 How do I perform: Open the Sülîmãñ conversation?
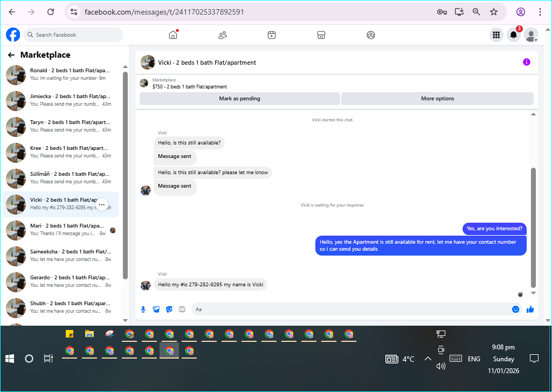(60, 178)
